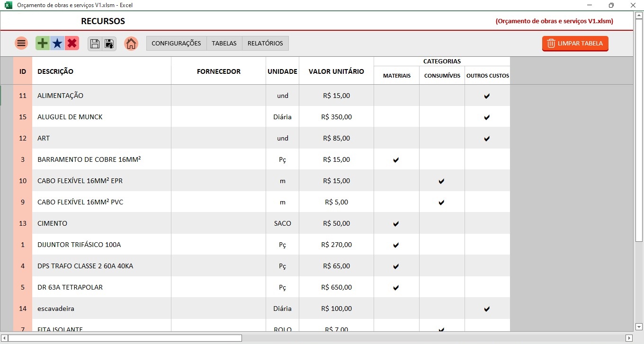
Task: Open the CONFIGURAÇÕES tab
Action: click(x=176, y=43)
